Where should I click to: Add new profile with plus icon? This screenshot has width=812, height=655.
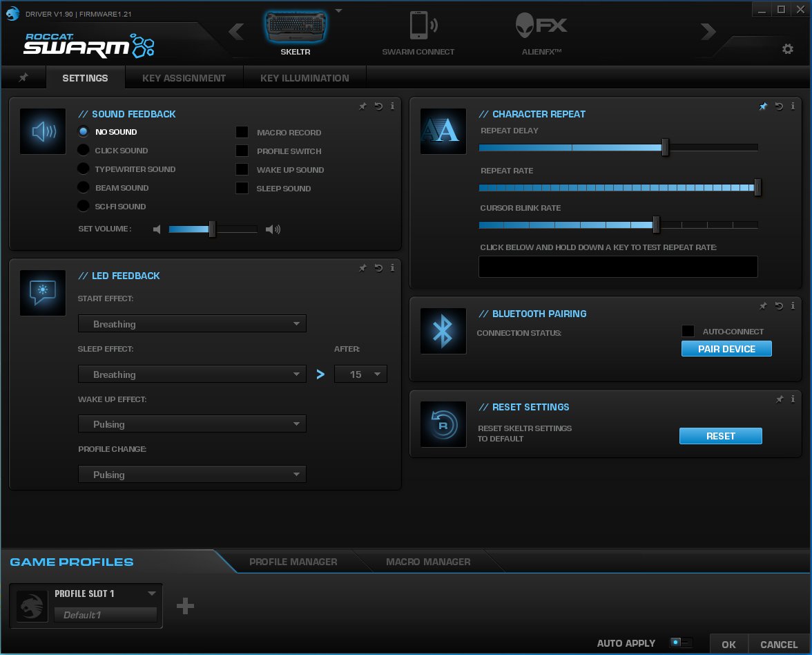[185, 606]
